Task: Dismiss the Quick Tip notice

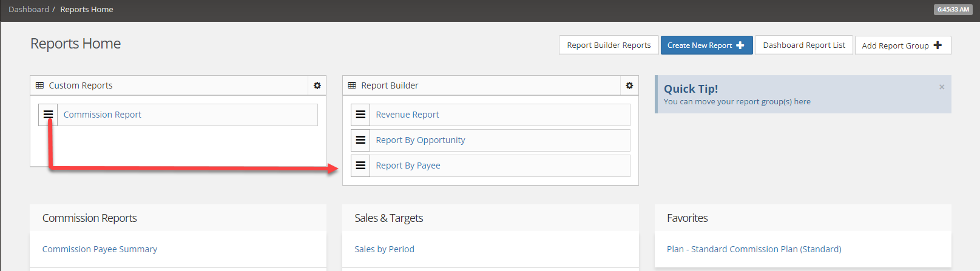Action: tap(942, 87)
